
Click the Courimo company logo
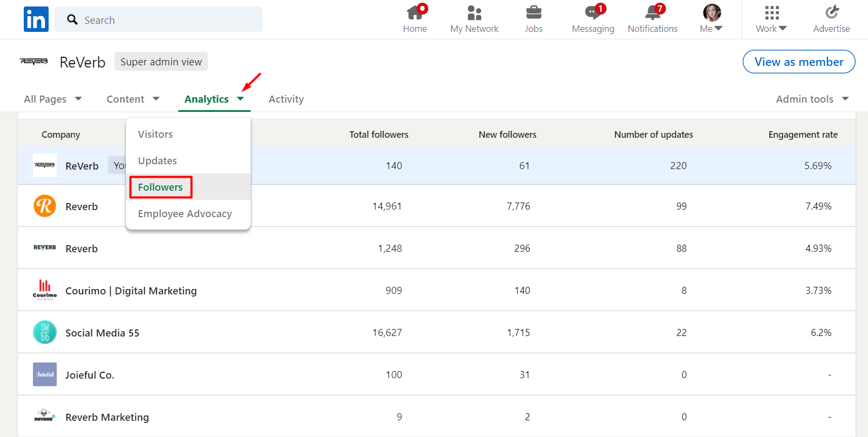point(45,290)
